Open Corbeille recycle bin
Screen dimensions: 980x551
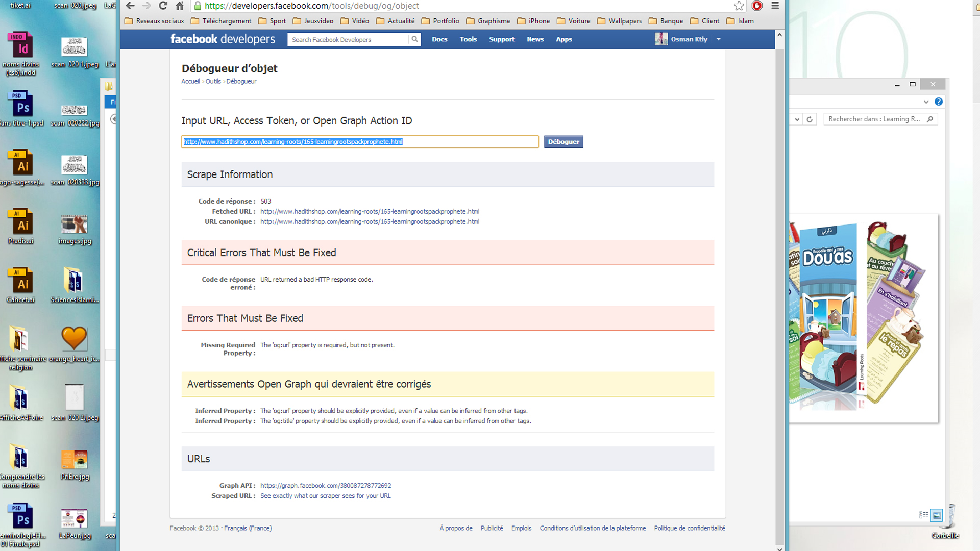[x=946, y=521]
